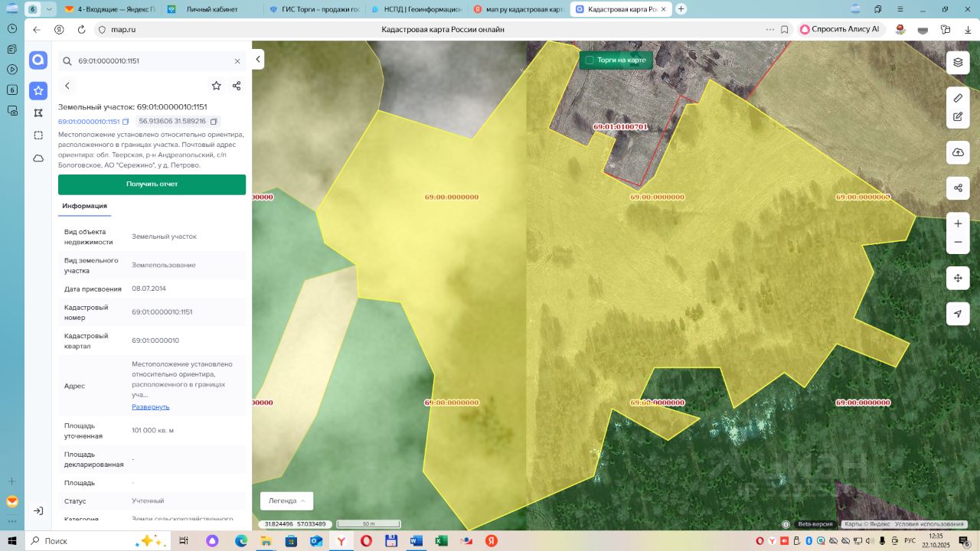Enable the "Торги на карте" checkbox
The width and height of the screenshot is (980, 551).
pyautogui.click(x=590, y=60)
